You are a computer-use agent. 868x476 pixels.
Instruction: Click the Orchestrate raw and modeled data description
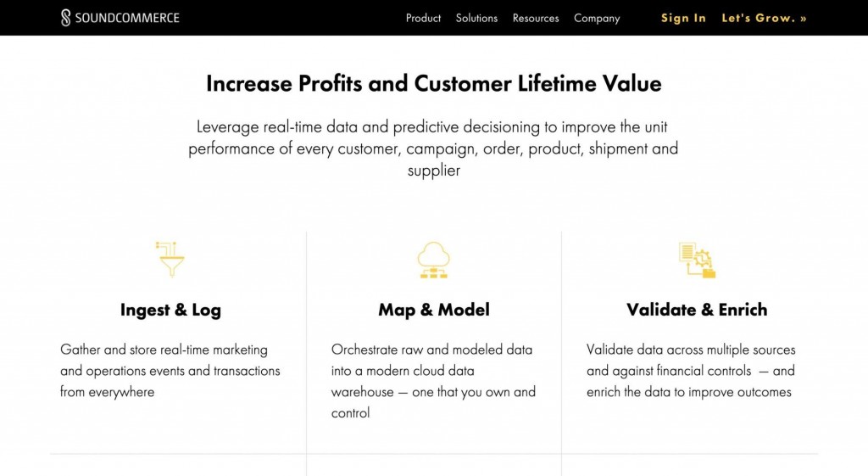tap(433, 381)
